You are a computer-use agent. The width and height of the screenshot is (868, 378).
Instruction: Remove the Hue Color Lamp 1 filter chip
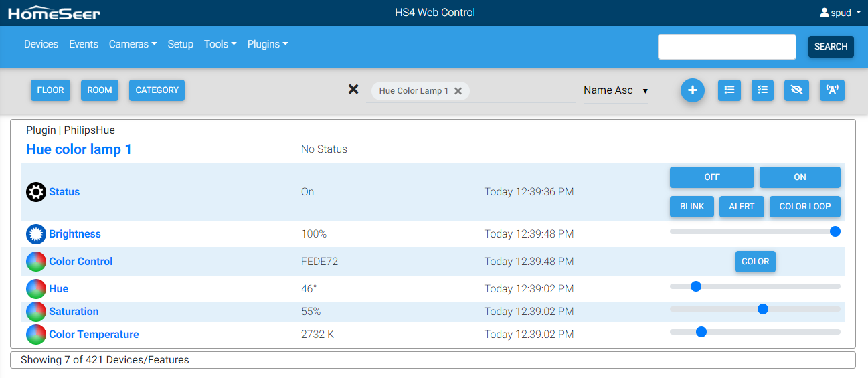click(458, 91)
